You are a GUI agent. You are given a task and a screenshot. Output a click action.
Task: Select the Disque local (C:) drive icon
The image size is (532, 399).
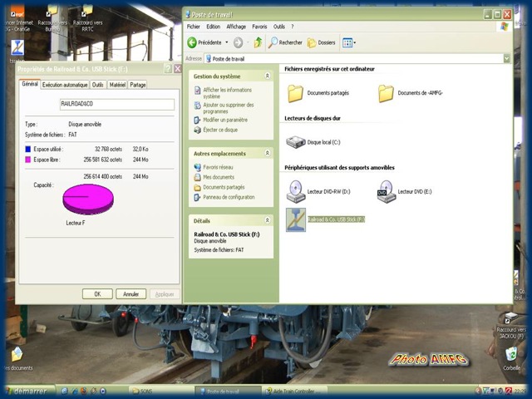pyautogui.click(x=296, y=142)
